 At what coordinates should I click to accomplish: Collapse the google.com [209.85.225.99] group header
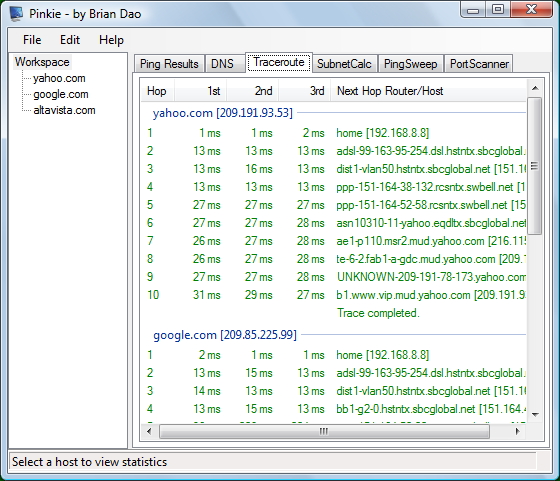pyautogui.click(x=225, y=335)
